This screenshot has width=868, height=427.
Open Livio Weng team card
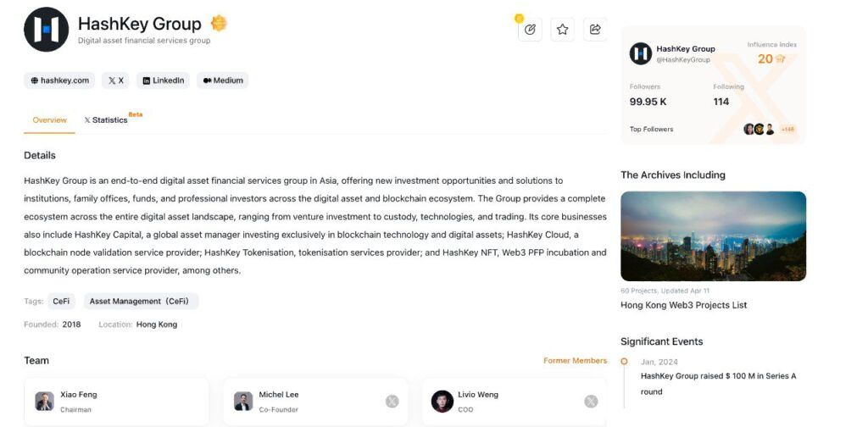[x=515, y=402]
